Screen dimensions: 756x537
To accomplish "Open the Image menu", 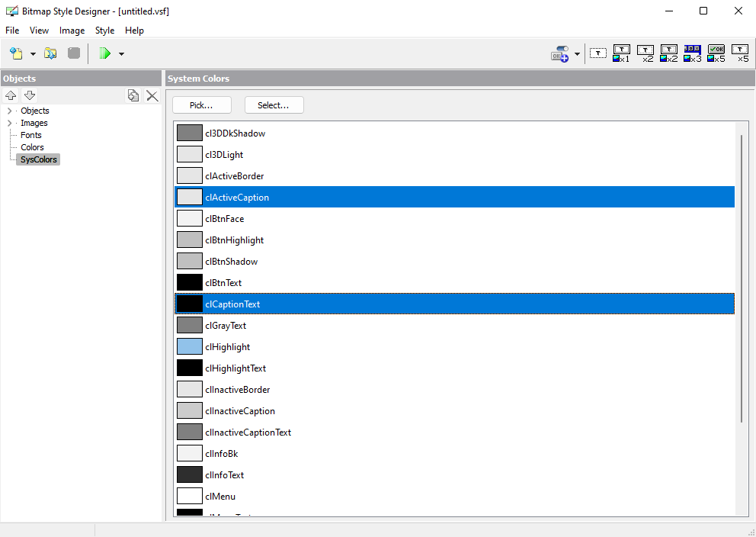I will click(x=72, y=31).
